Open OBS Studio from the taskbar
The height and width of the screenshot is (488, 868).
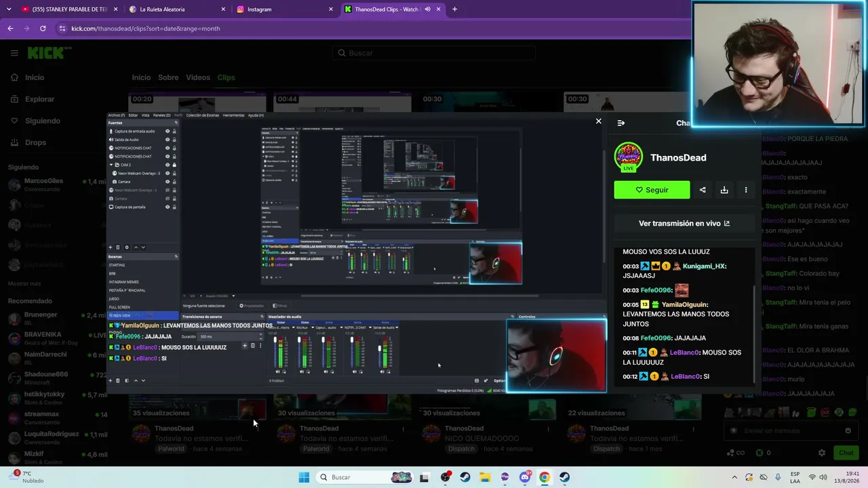tap(445, 477)
